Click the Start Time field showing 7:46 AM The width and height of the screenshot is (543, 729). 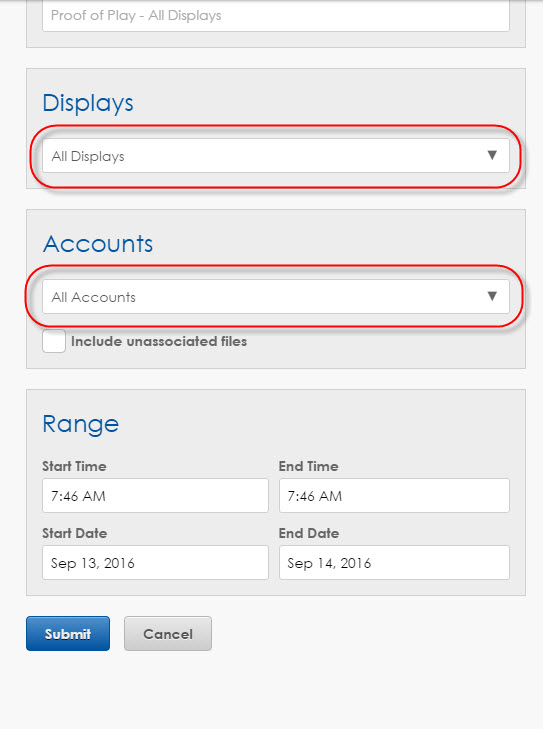155,496
